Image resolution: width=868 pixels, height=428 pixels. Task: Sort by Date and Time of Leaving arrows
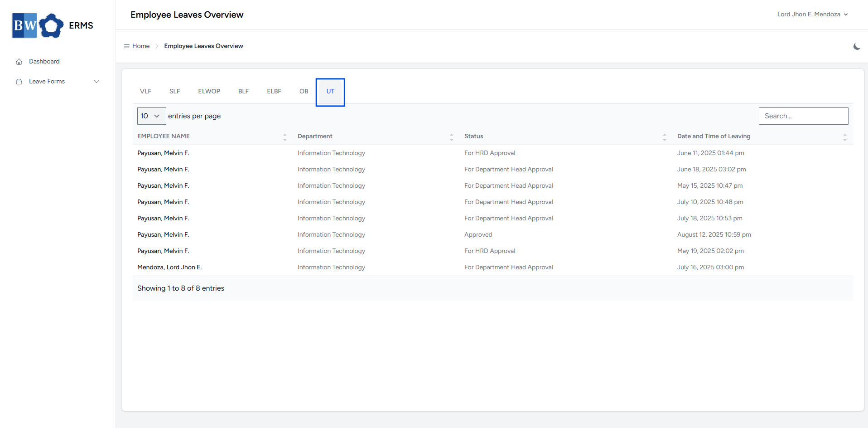(x=845, y=136)
